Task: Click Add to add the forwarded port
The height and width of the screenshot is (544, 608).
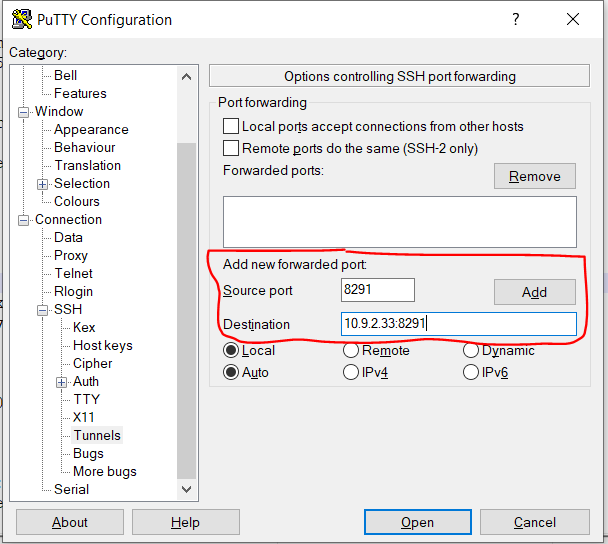Action: tap(535, 292)
